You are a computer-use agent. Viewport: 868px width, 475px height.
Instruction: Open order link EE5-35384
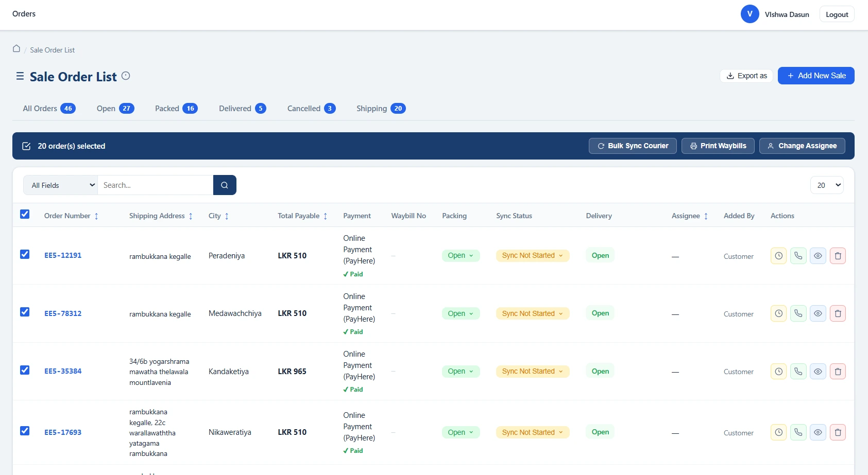click(x=63, y=371)
